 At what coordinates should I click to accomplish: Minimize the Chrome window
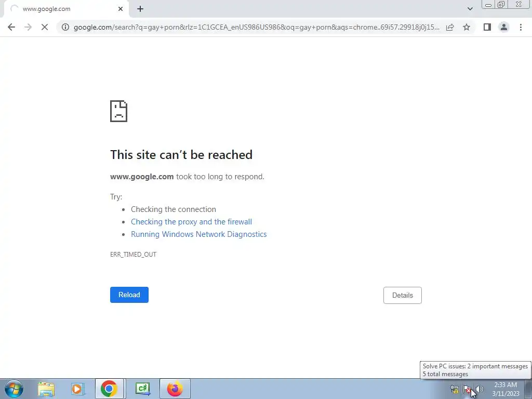pyautogui.click(x=488, y=5)
